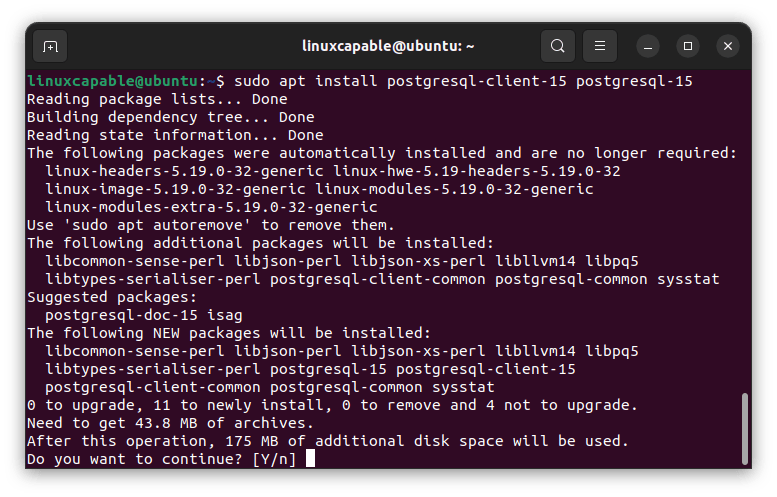Click the 'Need to get 43.8 MB' line
The width and height of the screenshot is (777, 497).
170,423
